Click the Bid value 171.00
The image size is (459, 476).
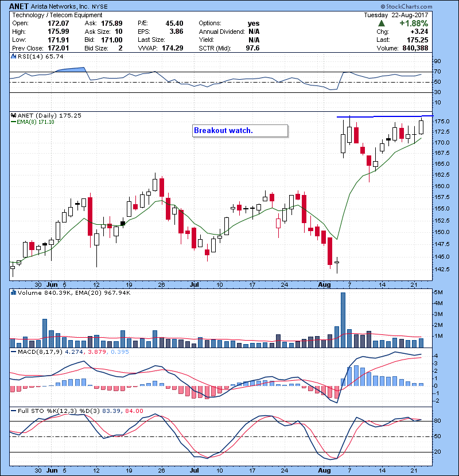[x=112, y=40]
